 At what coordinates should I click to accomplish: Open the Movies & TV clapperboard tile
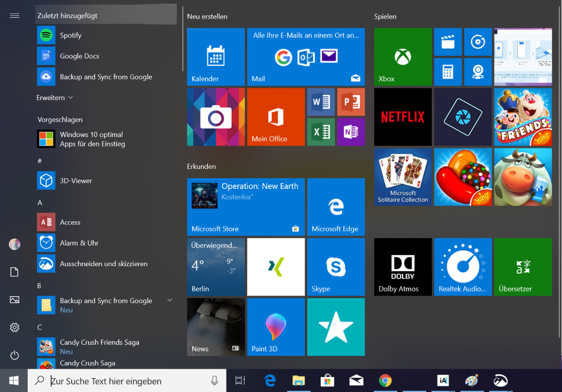448,42
